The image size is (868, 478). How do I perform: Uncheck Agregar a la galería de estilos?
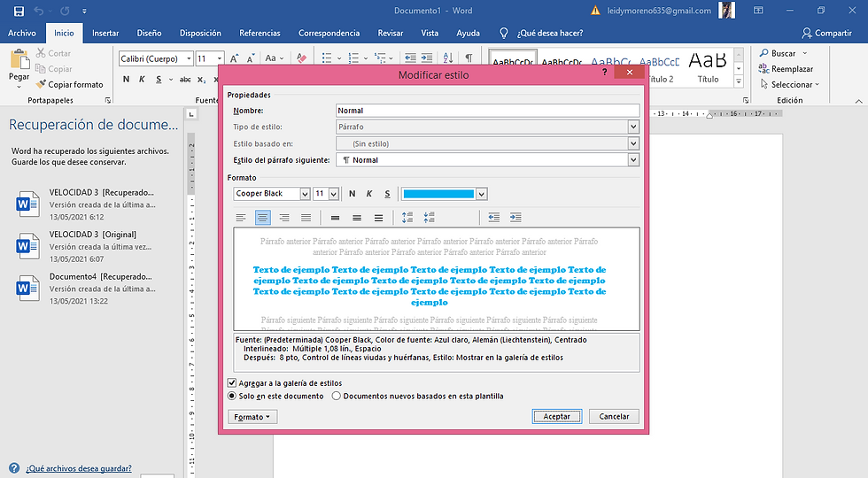click(x=232, y=382)
